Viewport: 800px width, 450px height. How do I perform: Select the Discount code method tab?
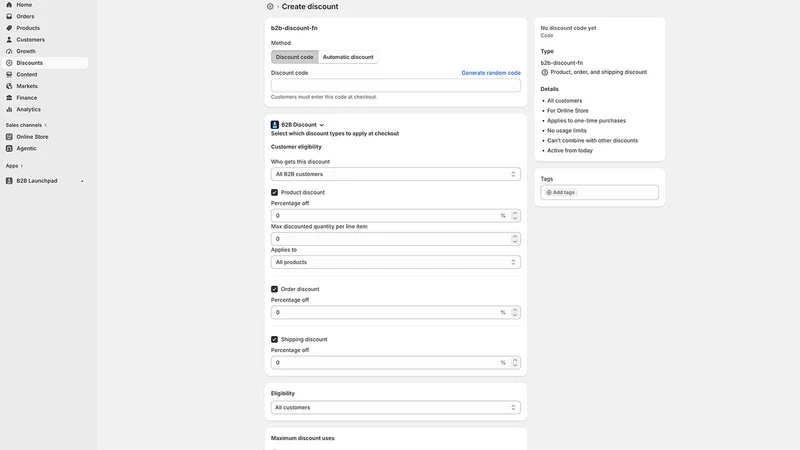[x=294, y=57]
